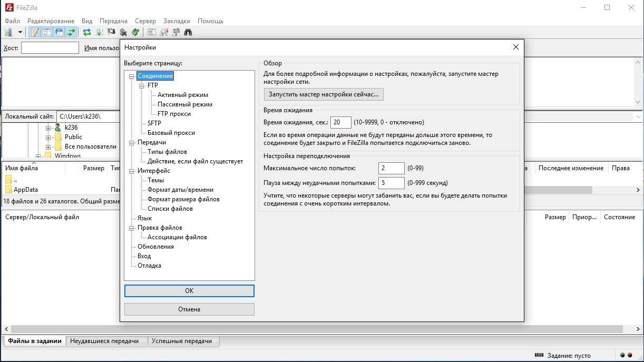Click the Пауза между неудачными попытками field
The image size is (644, 362).
(392, 183)
